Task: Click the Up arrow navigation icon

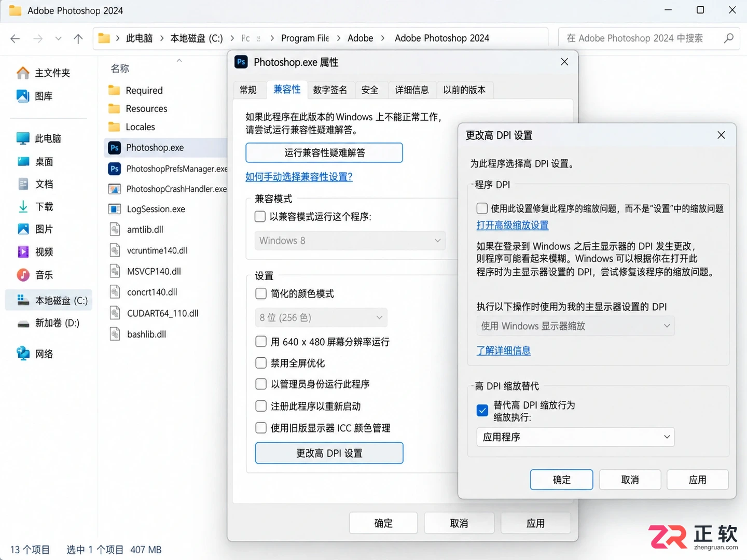Action: [x=78, y=38]
